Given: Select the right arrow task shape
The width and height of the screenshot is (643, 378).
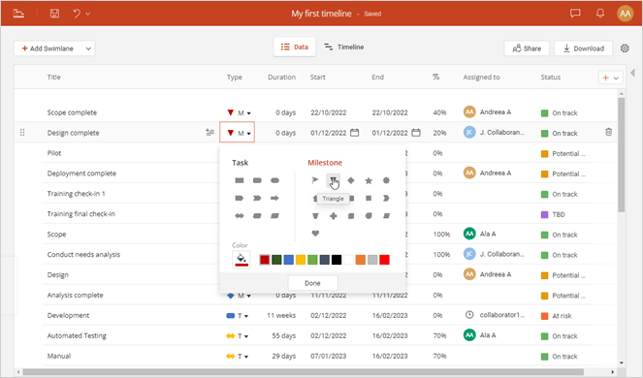Looking at the screenshot, I should pos(275,198).
